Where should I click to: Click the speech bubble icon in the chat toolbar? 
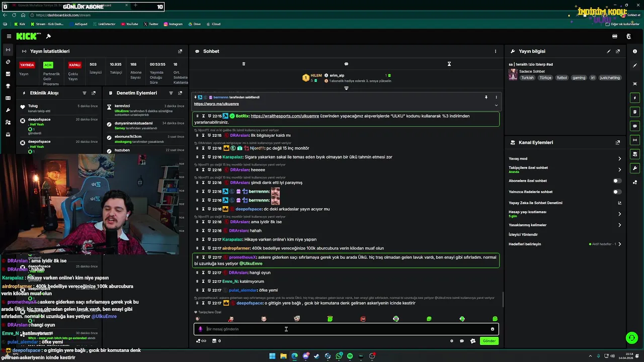(346, 64)
